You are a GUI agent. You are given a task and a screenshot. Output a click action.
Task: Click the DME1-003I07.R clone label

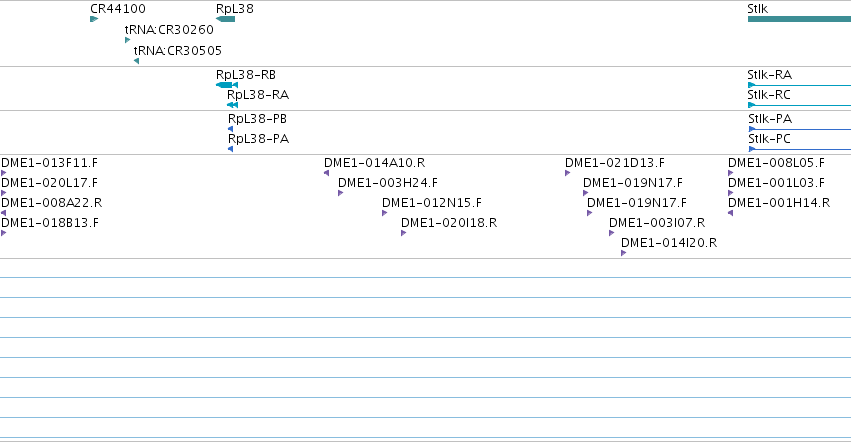tap(657, 223)
